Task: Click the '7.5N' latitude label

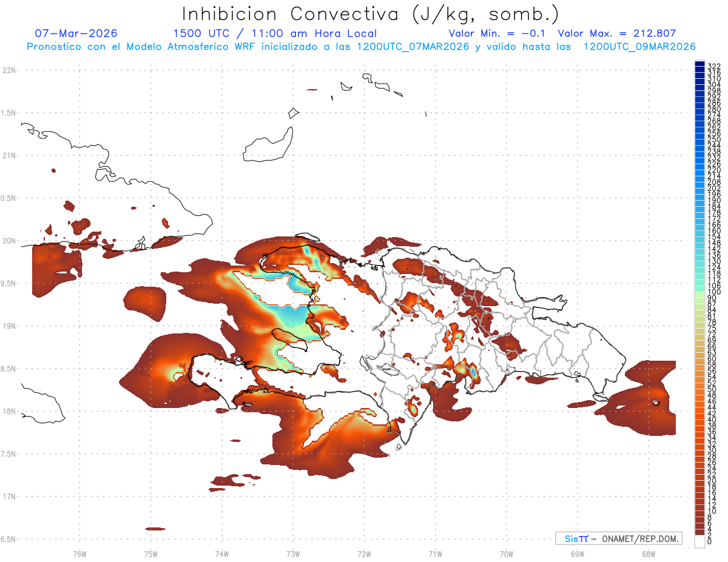Action: coord(9,453)
